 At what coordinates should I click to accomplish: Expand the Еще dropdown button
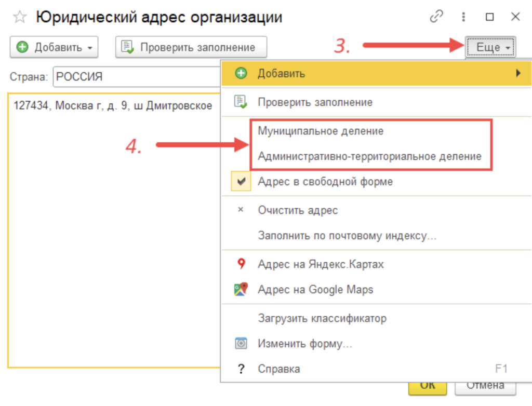click(x=490, y=48)
